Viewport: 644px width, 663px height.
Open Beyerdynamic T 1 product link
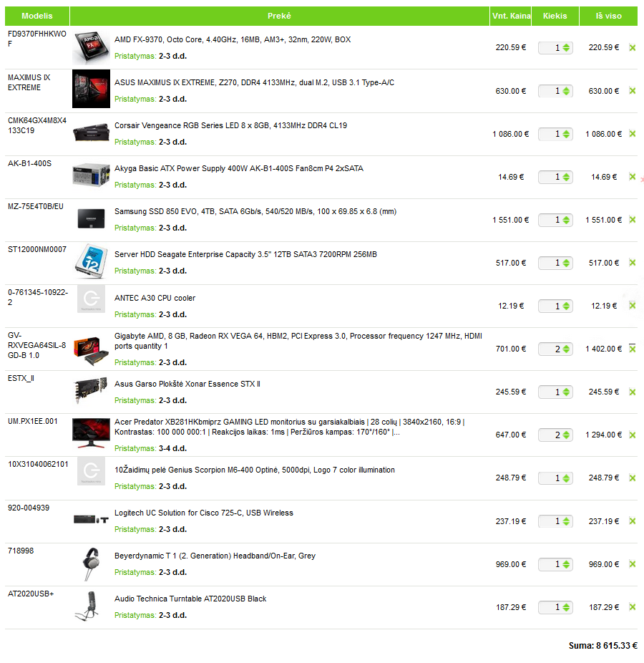215,556
